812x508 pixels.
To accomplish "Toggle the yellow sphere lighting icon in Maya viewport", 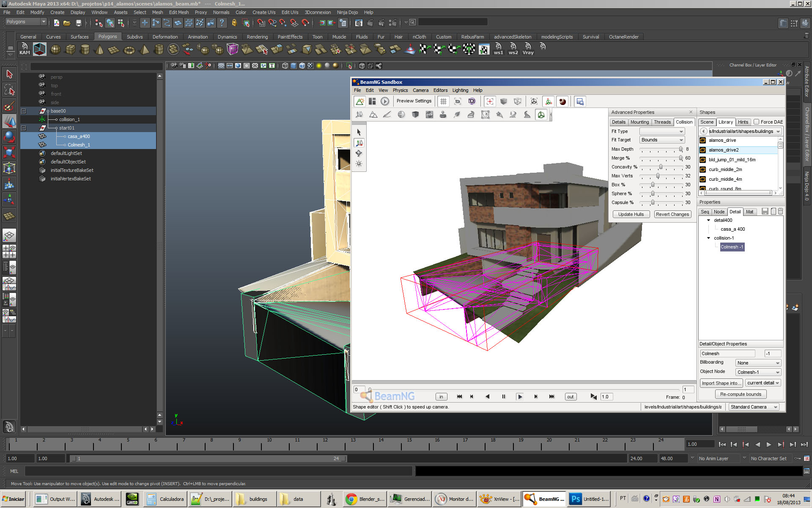I will [319, 66].
